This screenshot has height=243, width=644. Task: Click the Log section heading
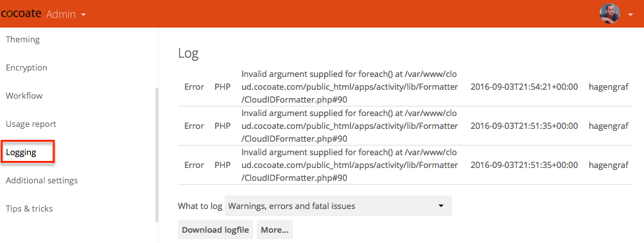pyautogui.click(x=188, y=54)
